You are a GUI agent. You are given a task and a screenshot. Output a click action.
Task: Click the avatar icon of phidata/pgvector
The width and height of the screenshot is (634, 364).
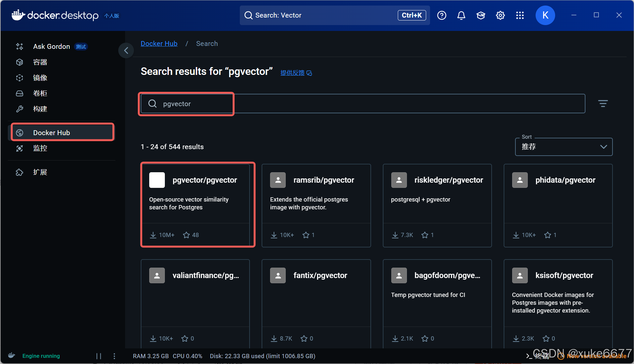[520, 180]
